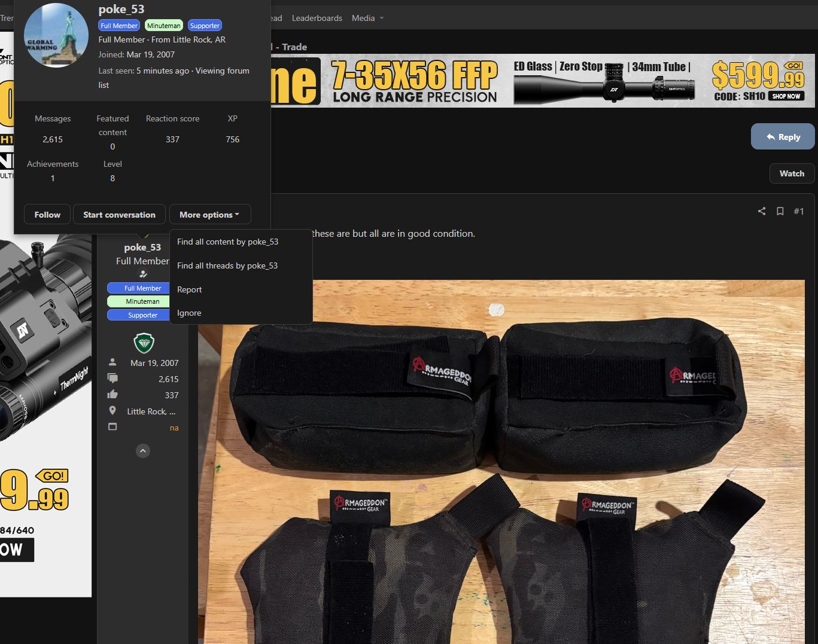This screenshot has width=818, height=644.
Task: Toggle Follow for poke_53
Action: pyautogui.click(x=47, y=215)
